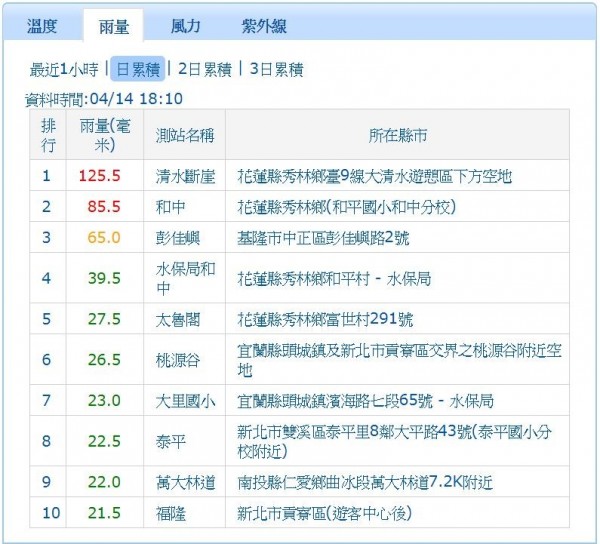The image size is (600, 544).
Task: Click location 南投縣仁愛鄉曲冰段萬大林道7.2K附近
Action: [x=365, y=482]
